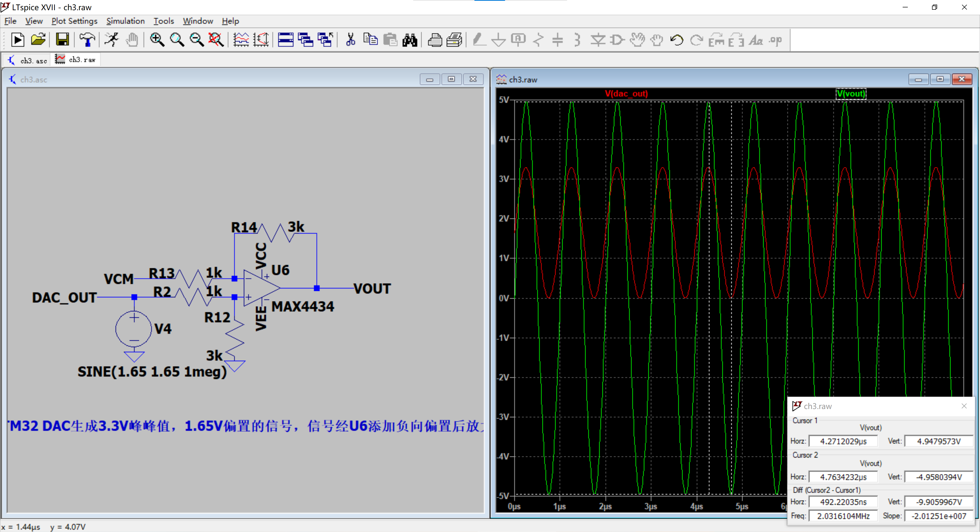The image size is (980, 532).
Task: Select the Pan magnifier icon
Action: [177, 40]
